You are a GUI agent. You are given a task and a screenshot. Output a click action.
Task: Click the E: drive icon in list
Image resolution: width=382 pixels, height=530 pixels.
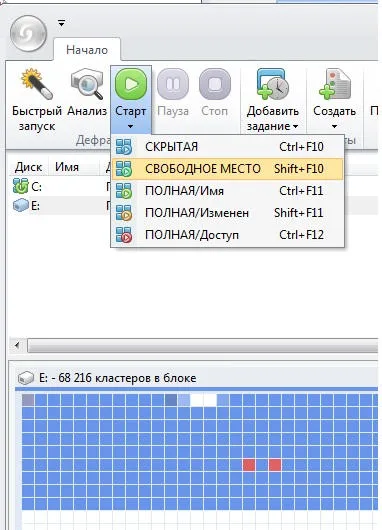pos(20,205)
